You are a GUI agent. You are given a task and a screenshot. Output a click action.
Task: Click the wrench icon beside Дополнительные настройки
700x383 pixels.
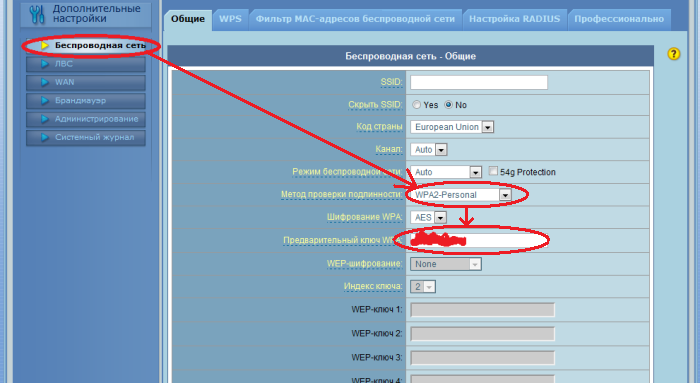[x=37, y=14]
